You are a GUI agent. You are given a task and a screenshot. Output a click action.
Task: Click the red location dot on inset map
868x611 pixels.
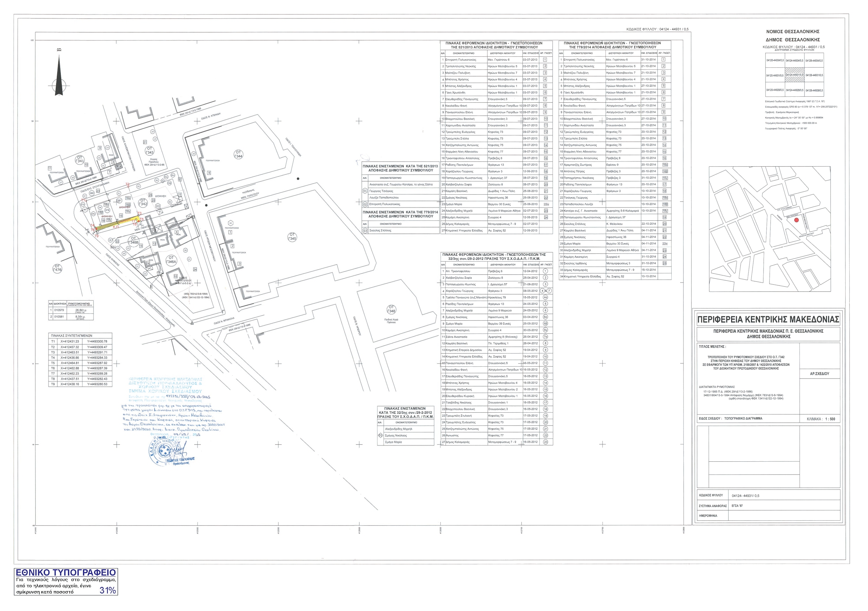point(796,220)
